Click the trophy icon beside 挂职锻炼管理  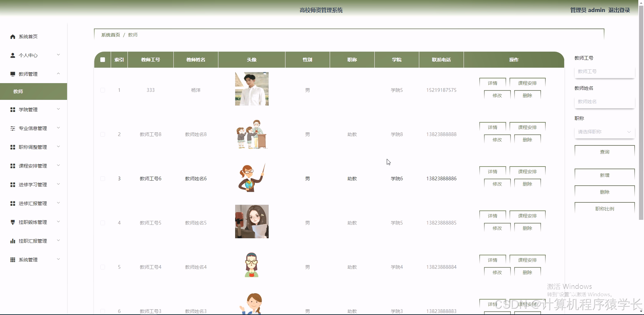[x=13, y=222]
